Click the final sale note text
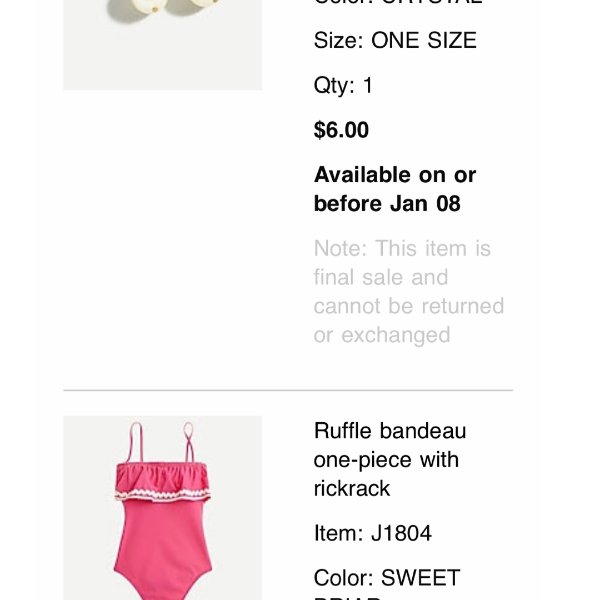This screenshot has width=600, height=600. 409,292
